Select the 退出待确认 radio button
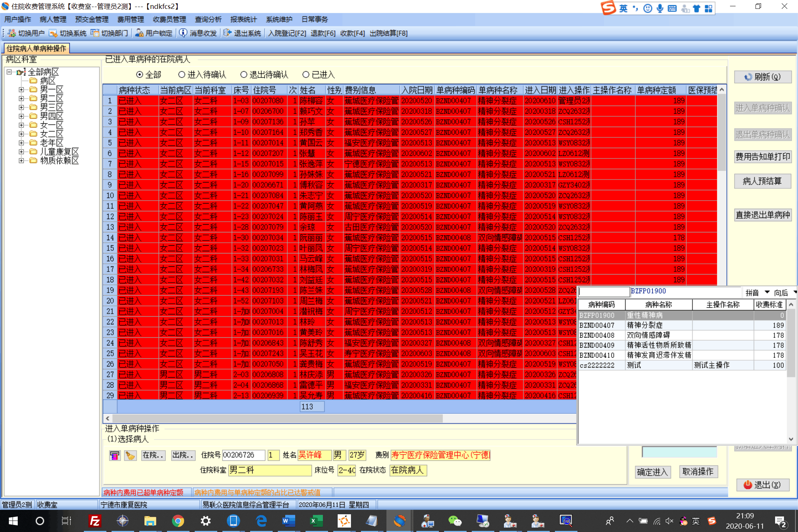The width and height of the screenshot is (798, 532). click(243, 75)
